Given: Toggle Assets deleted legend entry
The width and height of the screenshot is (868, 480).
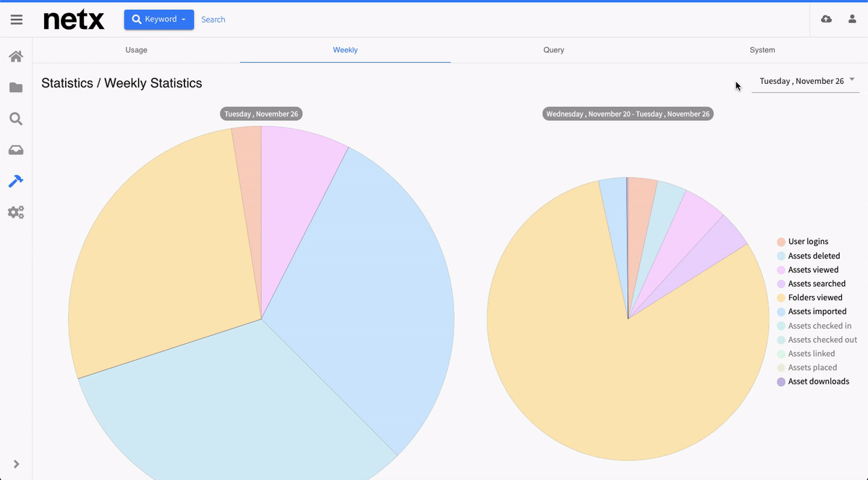Looking at the screenshot, I should click(x=808, y=256).
